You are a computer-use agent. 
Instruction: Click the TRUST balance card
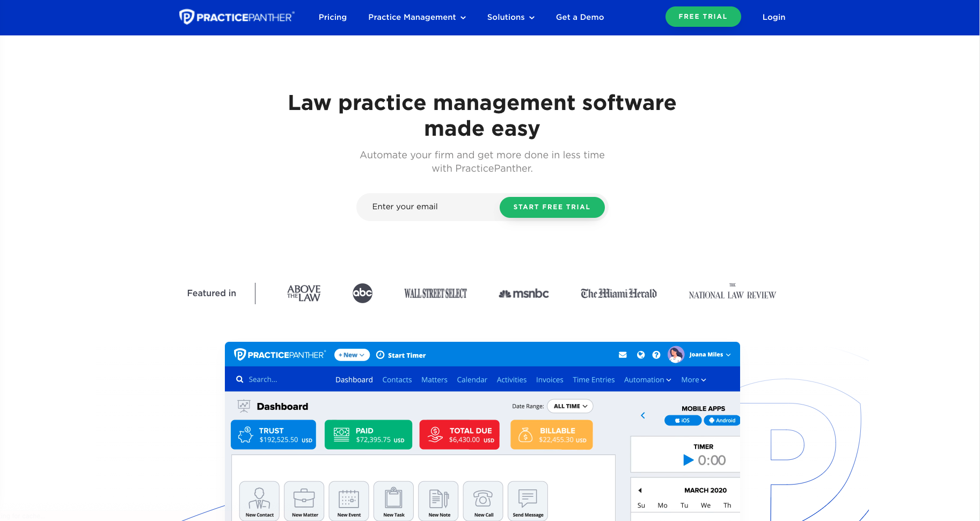[273, 435]
